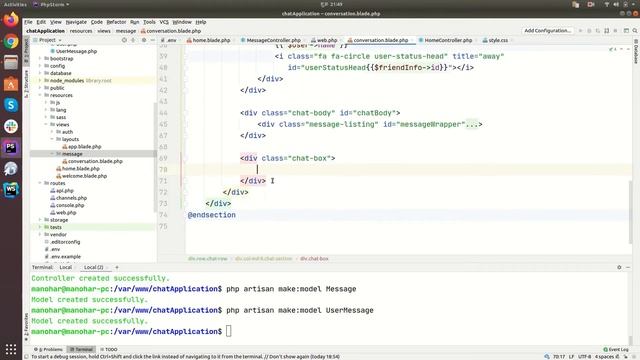Launch Google Chrome from the dock
This screenshot has height=360, width=640.
(x=11, y=41)
